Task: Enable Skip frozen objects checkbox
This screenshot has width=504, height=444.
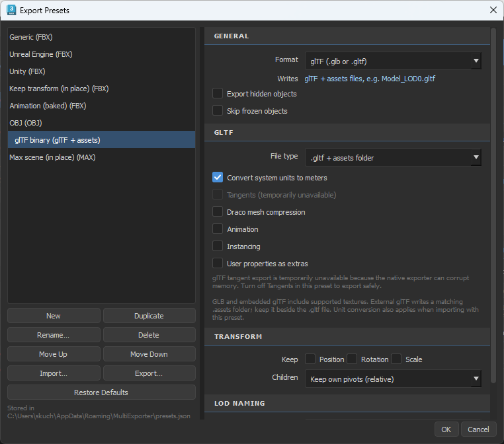Action: point(218,110)
